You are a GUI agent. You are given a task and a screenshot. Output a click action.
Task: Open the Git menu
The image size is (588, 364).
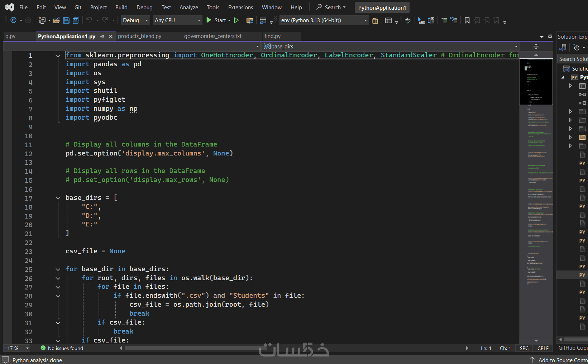click(x=78, y=7)
